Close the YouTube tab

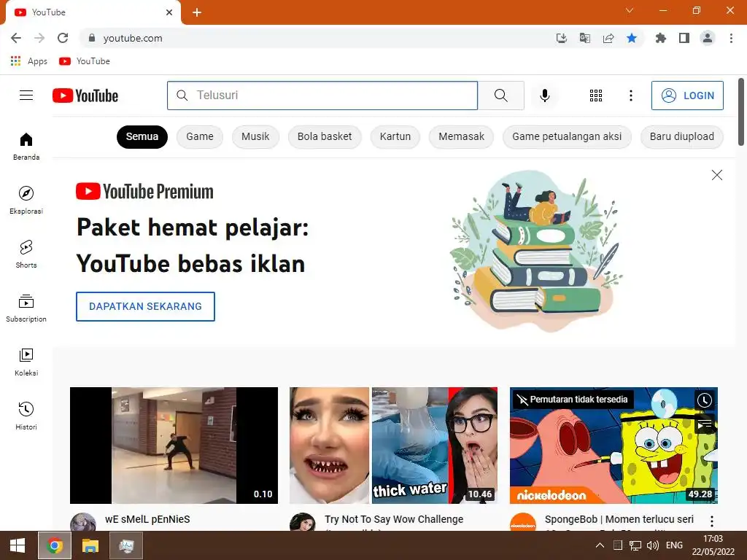coord(169,12)
